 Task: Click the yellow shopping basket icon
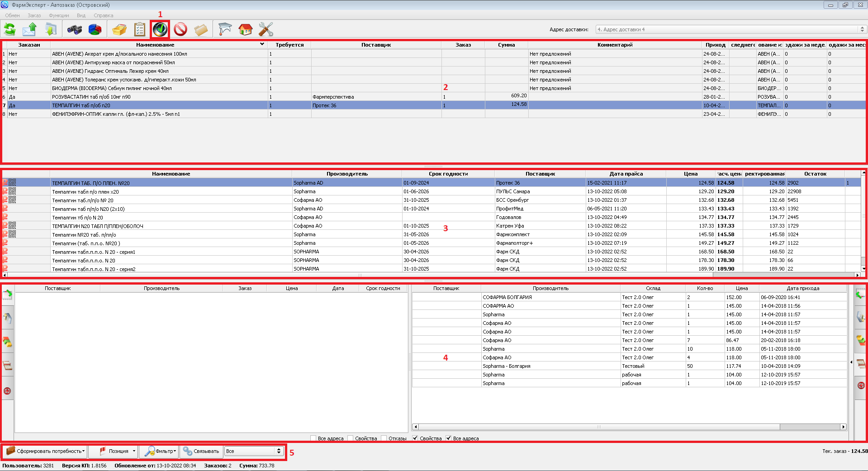coord(119,30)
